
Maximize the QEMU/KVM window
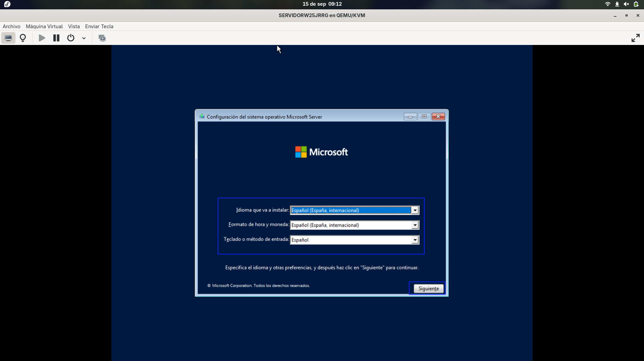pyautogui.click(x=626, y=15)
